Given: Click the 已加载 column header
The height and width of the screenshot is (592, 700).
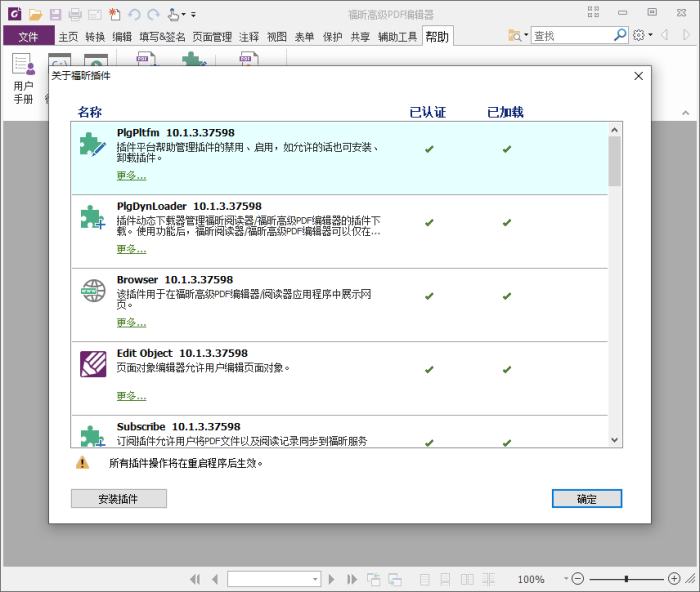Looking at the screenshot, I should 505,112.
